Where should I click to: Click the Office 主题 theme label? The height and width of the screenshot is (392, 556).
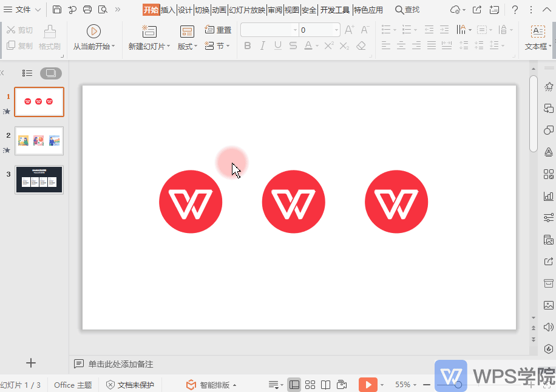click(73, 385)
